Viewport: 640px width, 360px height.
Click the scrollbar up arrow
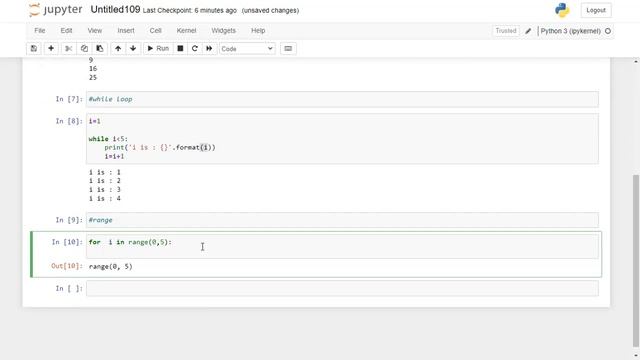coord(636,61)
